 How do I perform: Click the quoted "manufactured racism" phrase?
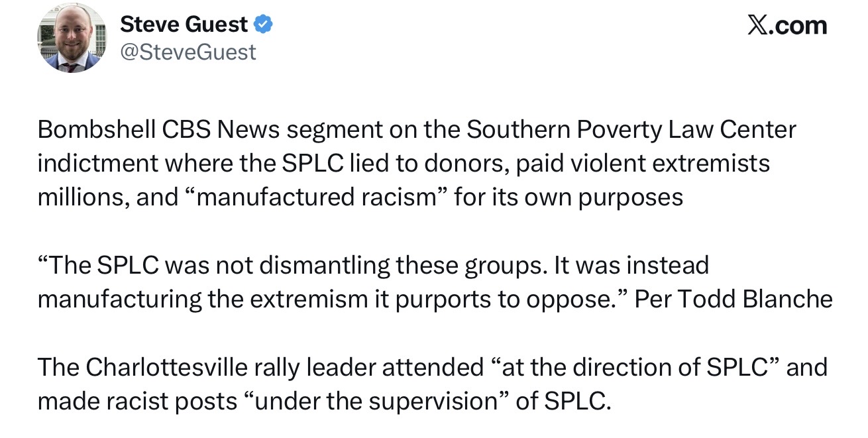(311, 197)
